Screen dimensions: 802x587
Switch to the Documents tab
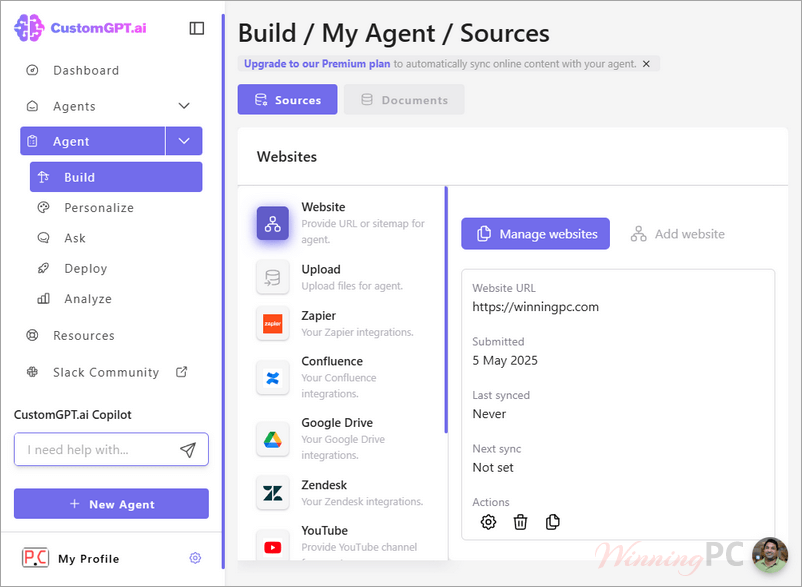pos(404,100)
